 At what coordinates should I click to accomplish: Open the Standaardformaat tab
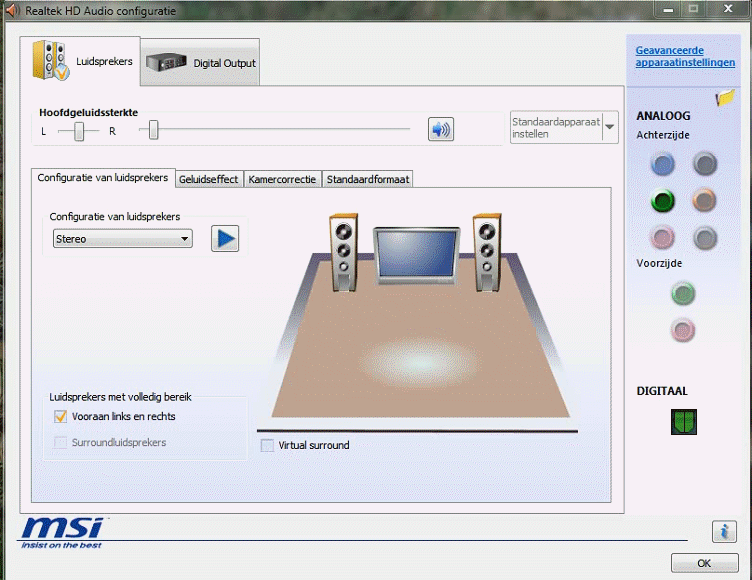coord(368,179)
